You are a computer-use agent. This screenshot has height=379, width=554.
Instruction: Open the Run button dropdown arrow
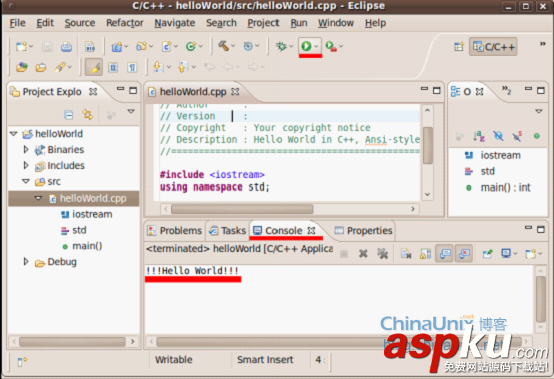coord(317,46)
